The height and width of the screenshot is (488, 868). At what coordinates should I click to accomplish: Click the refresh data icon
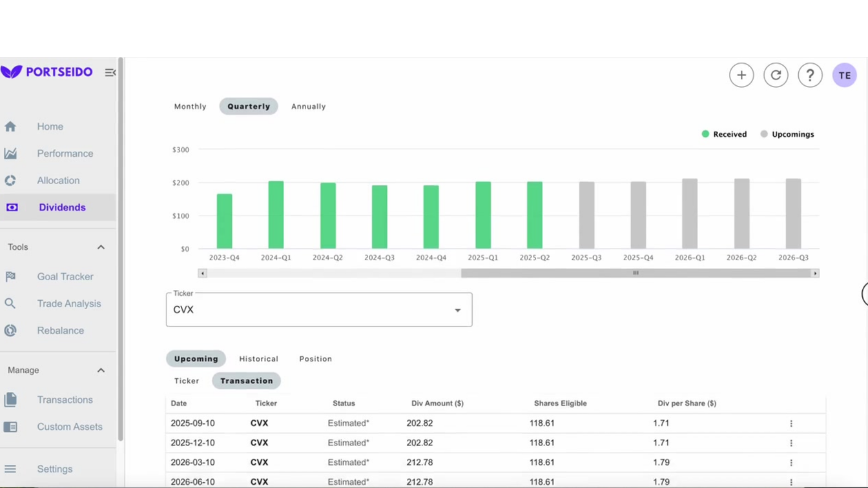(776, 75)
